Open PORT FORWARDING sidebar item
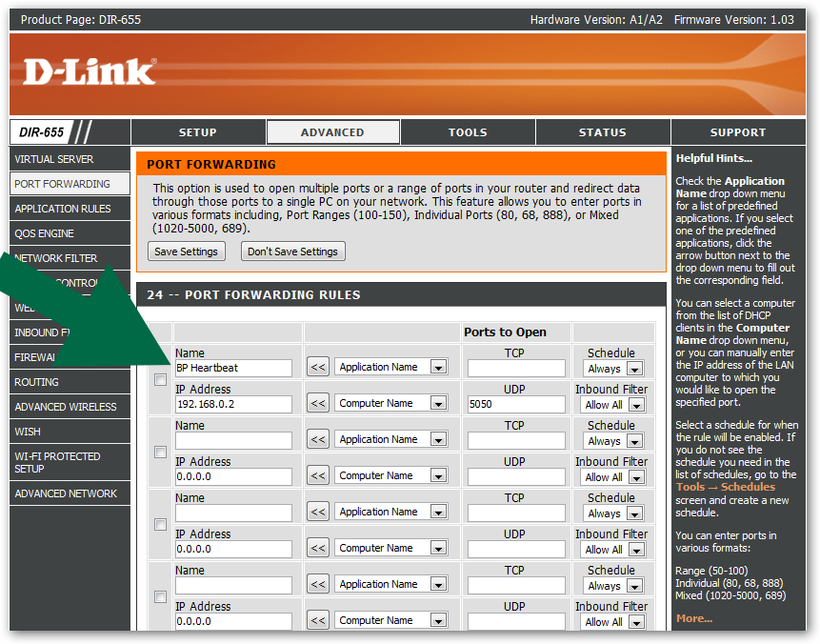 point(70,184)
